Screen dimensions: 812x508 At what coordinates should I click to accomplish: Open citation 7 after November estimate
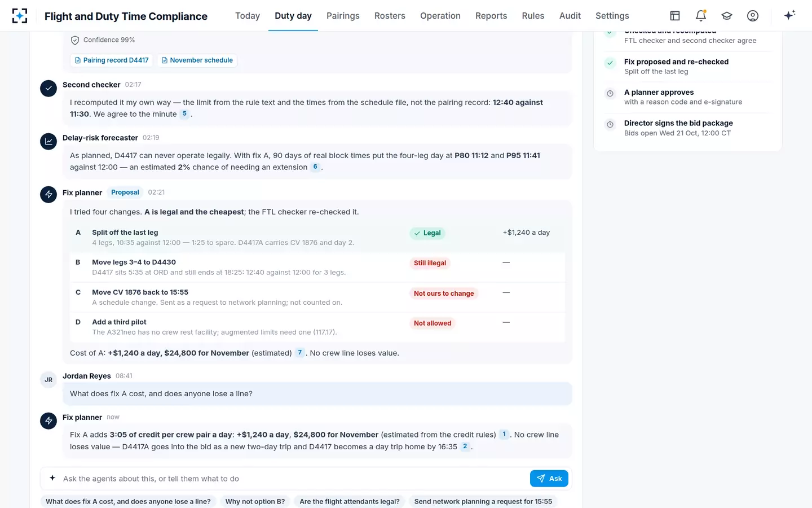click(300, 353)
